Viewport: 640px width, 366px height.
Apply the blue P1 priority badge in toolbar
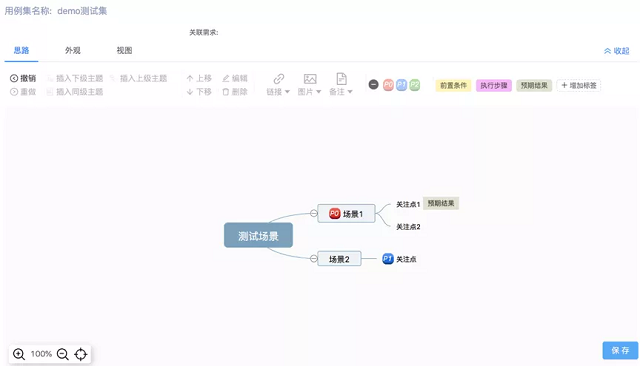[402, 84]
